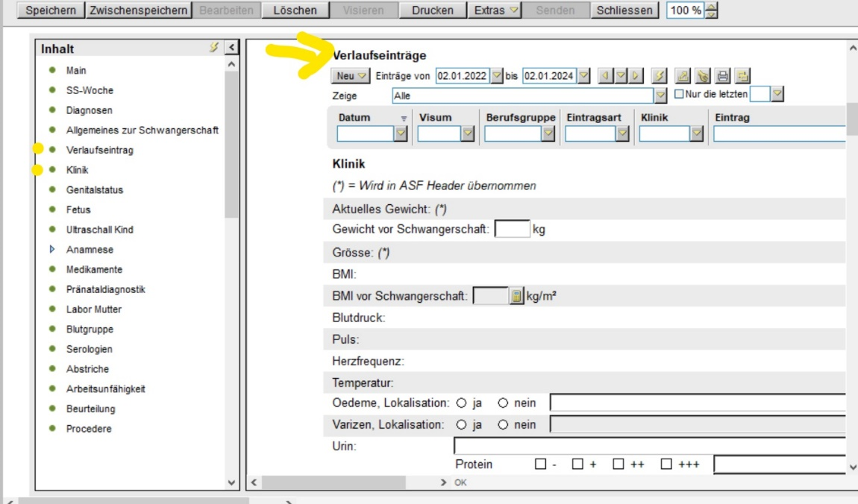Enable the 'Nur die letzten' checkbox

pos(679,95)
